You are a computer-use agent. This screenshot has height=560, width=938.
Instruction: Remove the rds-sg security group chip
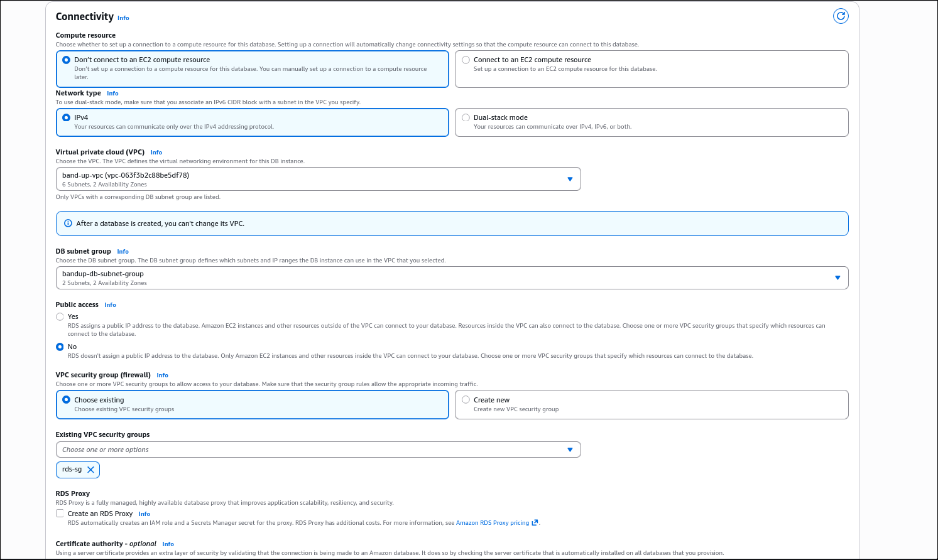click(x=90, y=469)
